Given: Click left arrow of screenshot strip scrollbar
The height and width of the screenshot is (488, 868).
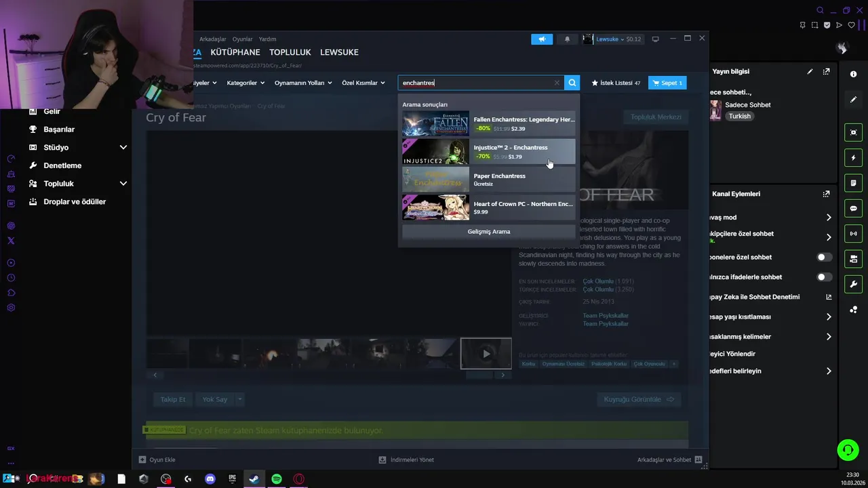Looking at the screenshot, I should tap(155, 375).
